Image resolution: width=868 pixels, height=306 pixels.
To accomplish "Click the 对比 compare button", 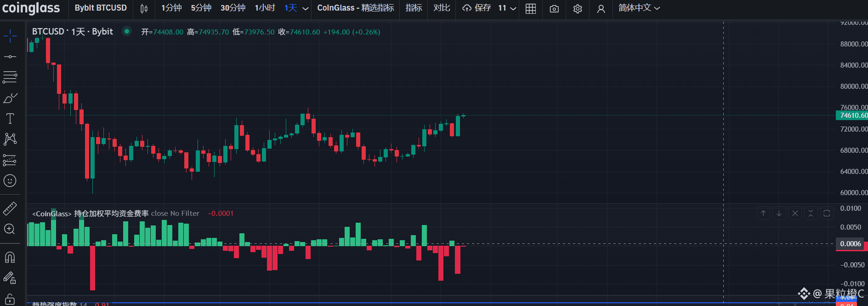I will point(442,8).
